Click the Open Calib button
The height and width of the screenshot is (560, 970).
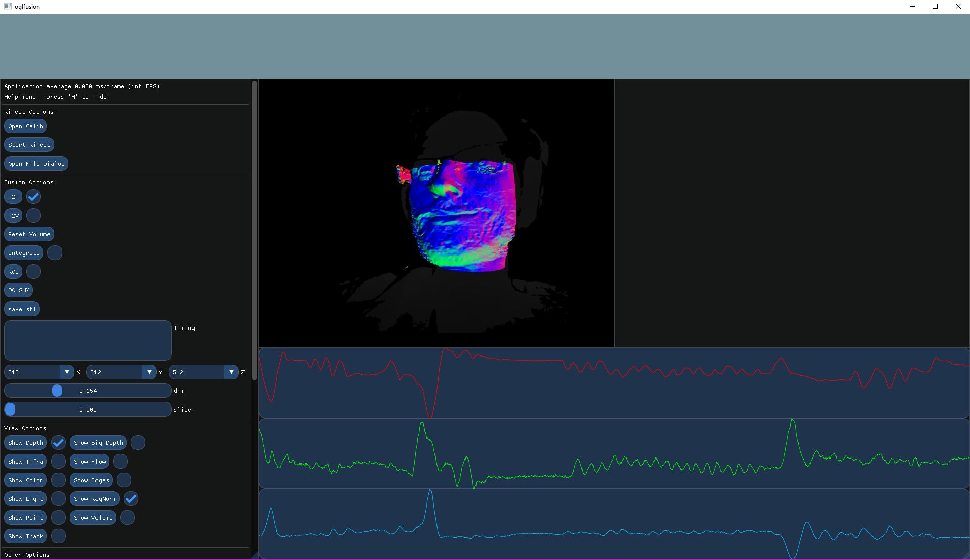tap(25, 126)
